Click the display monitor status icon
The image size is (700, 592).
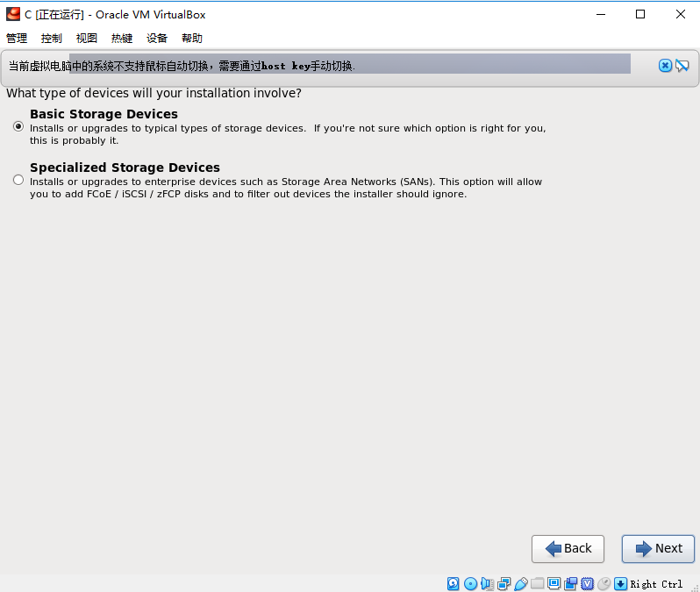[554, 583]
